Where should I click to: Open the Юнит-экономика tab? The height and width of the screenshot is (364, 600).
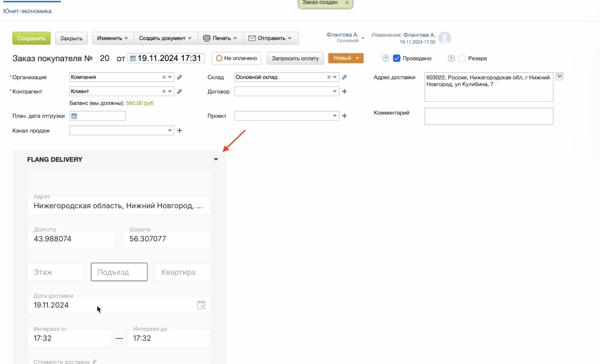click(x=27, y=11)
